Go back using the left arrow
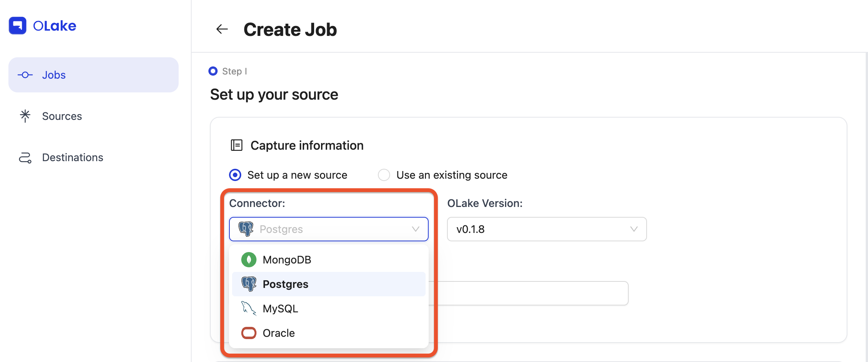The height and width of the screenshot is (362, 868). 222,29
